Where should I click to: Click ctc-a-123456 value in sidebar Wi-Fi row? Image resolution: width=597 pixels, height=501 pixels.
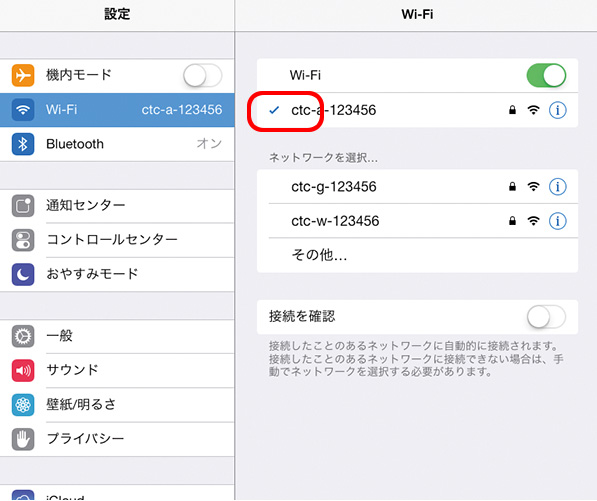coord(182,110)
